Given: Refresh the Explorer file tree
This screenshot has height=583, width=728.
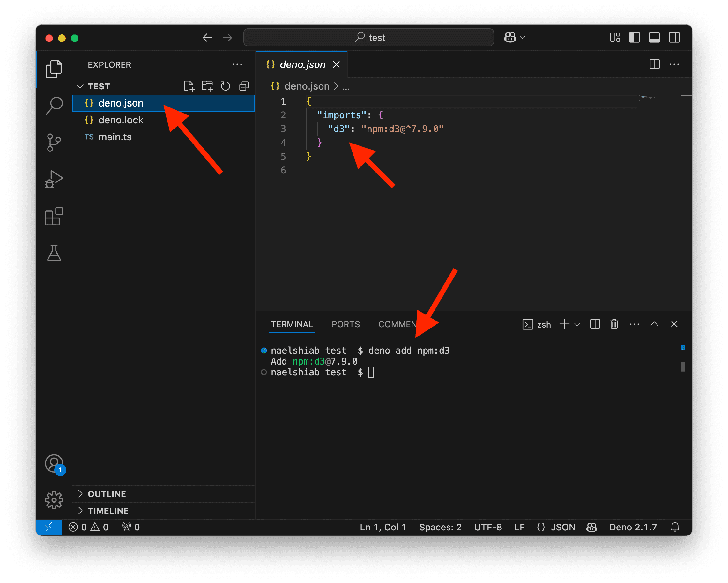Looking at the screenshot, I should click(226, 86).
